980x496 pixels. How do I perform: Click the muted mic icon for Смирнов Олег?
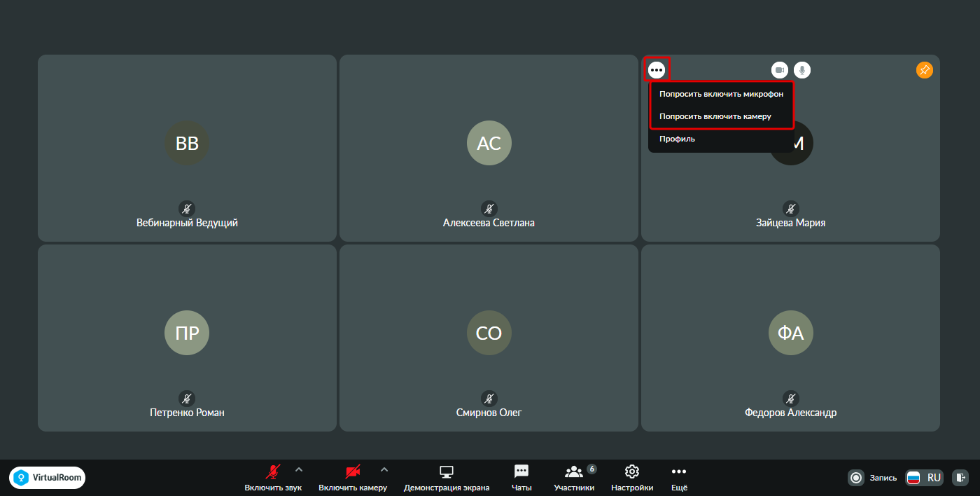pyautogui.click(x=489, y=399)
